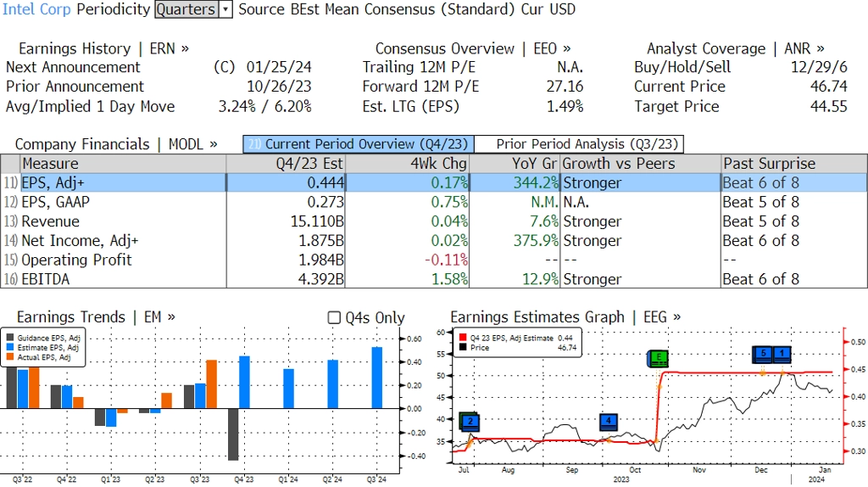868x487 pixels.
Task: Click the Forward 12M P/E value 27.16
Action: point(565,87)
